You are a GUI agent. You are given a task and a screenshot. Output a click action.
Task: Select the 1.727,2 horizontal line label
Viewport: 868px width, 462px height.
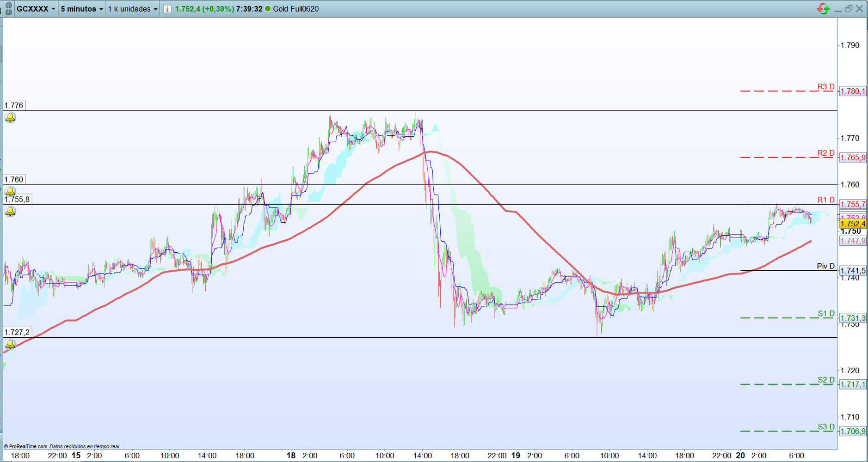tap(17, 333)
